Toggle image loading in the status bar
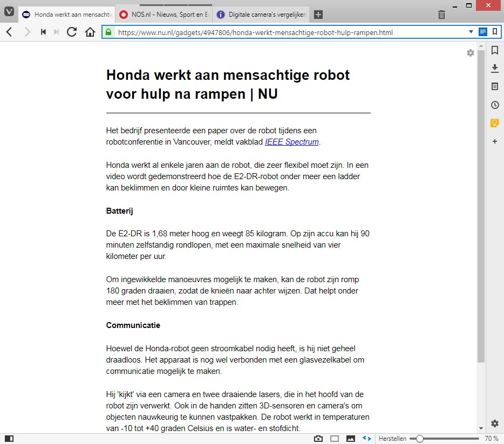The height and width of the screenshot is (444, 504). [x=351, y=439]
